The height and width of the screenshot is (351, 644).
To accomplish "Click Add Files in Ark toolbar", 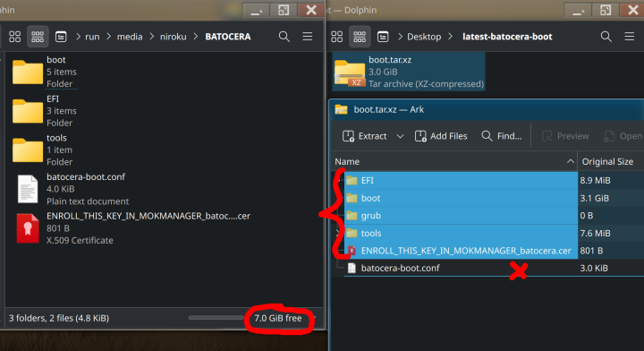I will click(441, 136).
